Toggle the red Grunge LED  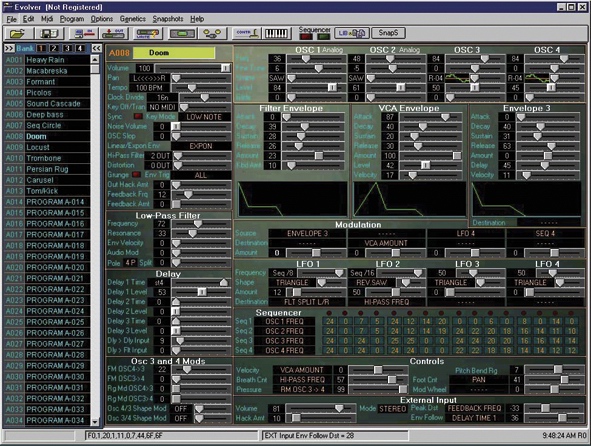(x=136, y=175)
